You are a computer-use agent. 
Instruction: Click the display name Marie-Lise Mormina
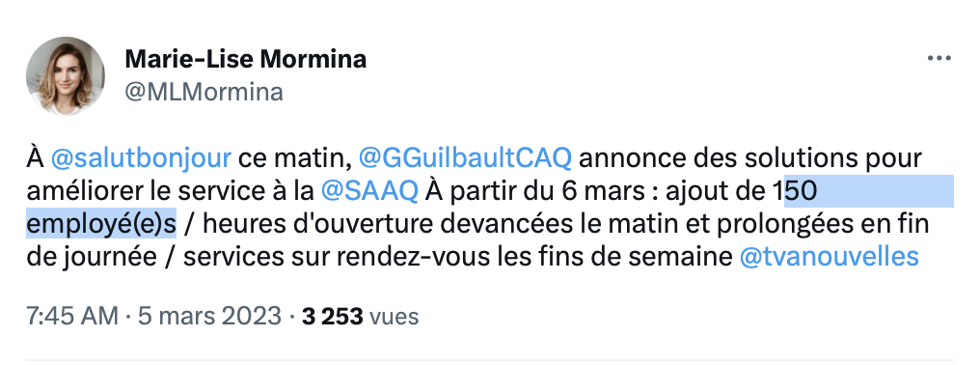tap(246, 60)
